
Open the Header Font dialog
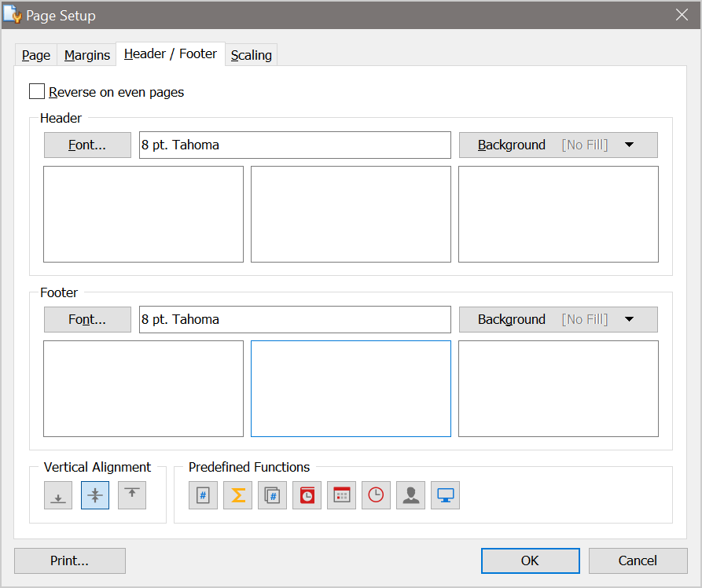(86, 145)
